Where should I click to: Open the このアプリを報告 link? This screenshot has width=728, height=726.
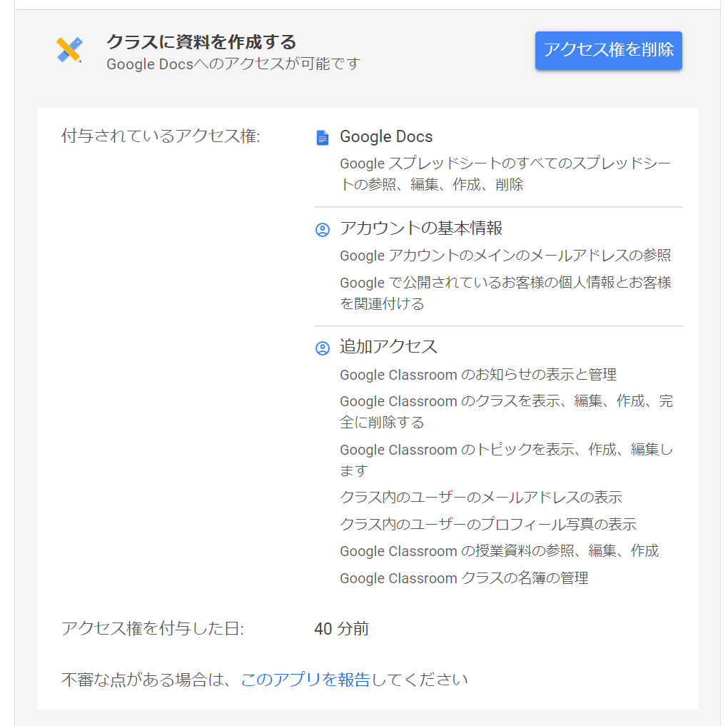click(x=305, y=680)
